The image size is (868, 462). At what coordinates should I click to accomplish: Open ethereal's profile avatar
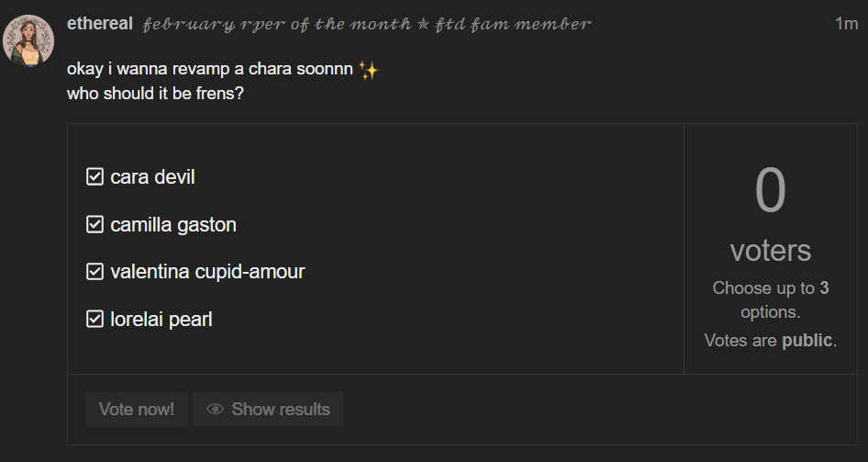pos(28,40)
